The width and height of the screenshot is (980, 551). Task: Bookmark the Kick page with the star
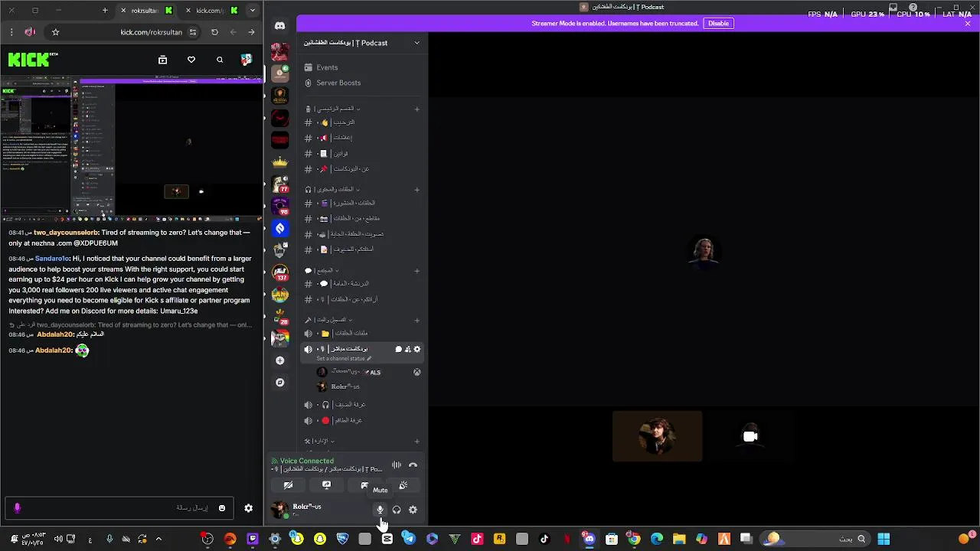[x=55, y=32]
